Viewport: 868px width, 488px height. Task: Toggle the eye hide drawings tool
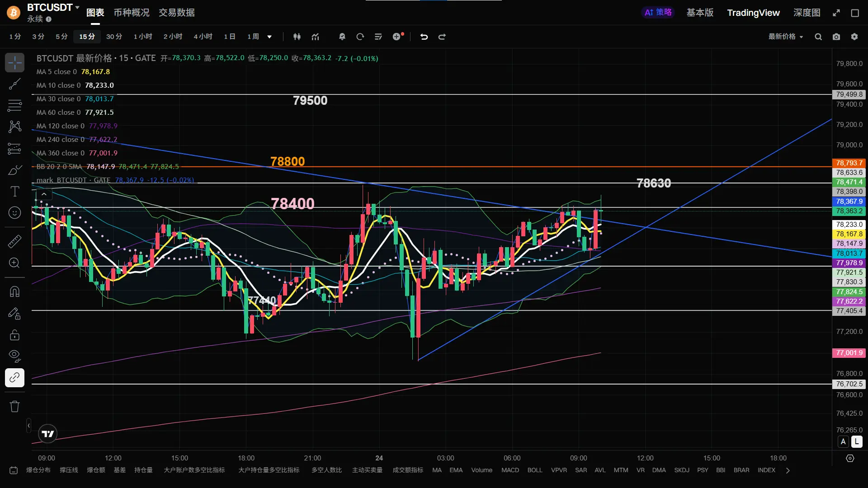pos(14,356)
